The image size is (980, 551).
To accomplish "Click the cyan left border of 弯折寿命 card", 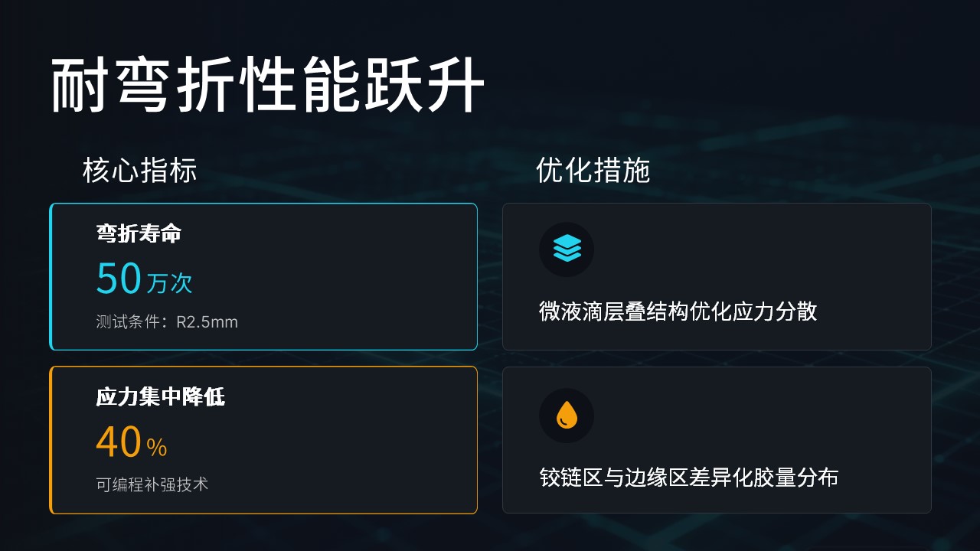I will 51,276.
